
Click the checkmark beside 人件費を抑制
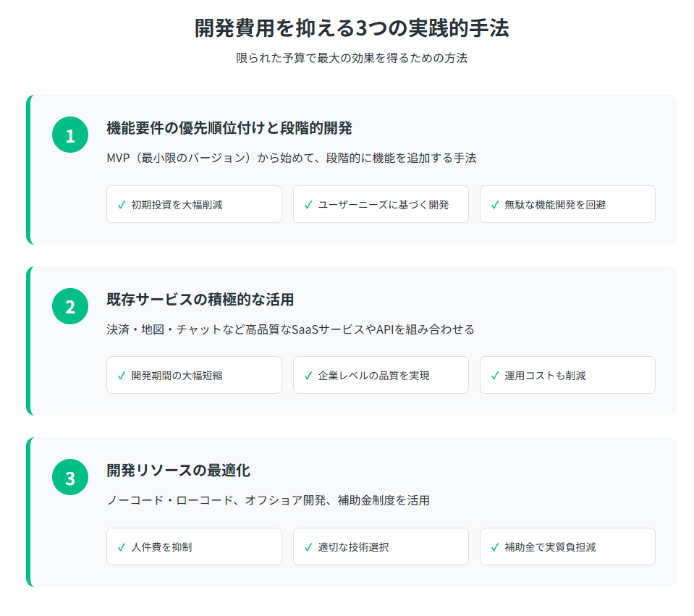click(x=122, y=547)
